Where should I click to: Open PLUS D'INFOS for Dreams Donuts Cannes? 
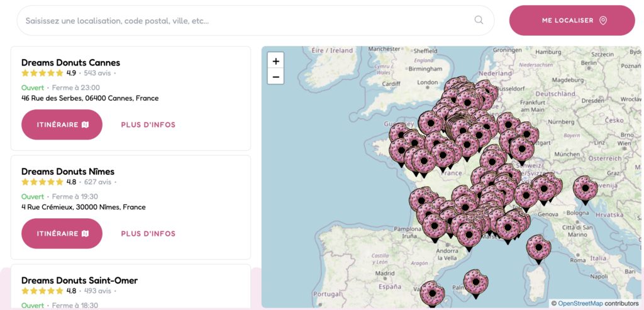(x=148, y=125)
